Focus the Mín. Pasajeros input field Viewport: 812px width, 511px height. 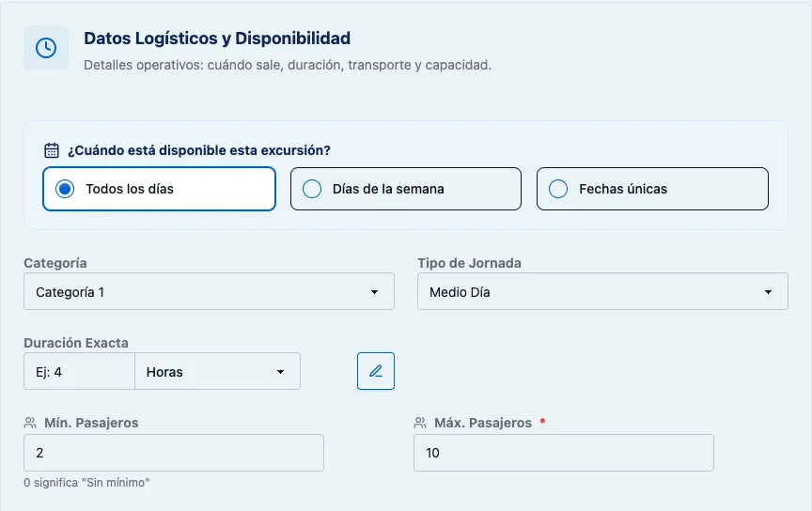[174, 453]
